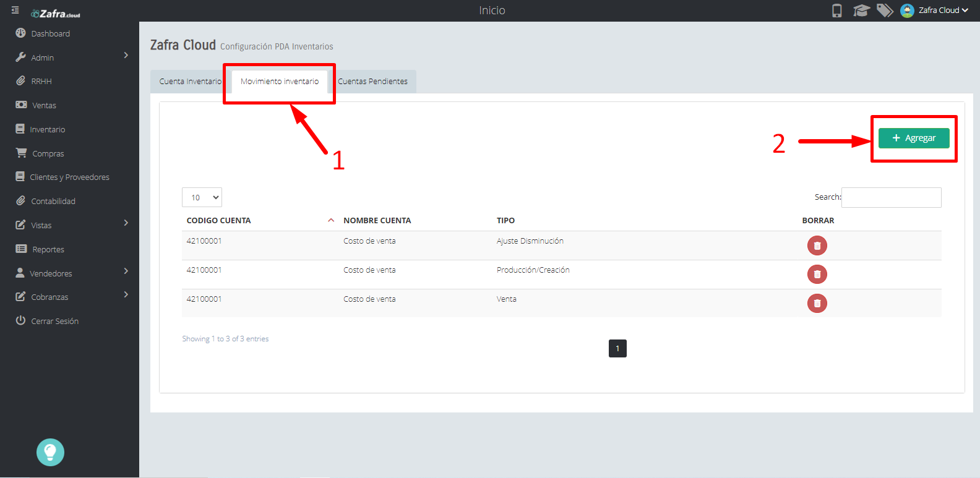980x478 pixels.
Task: Expand the Admin submenu chevron
Action: [x=126, y=55]
